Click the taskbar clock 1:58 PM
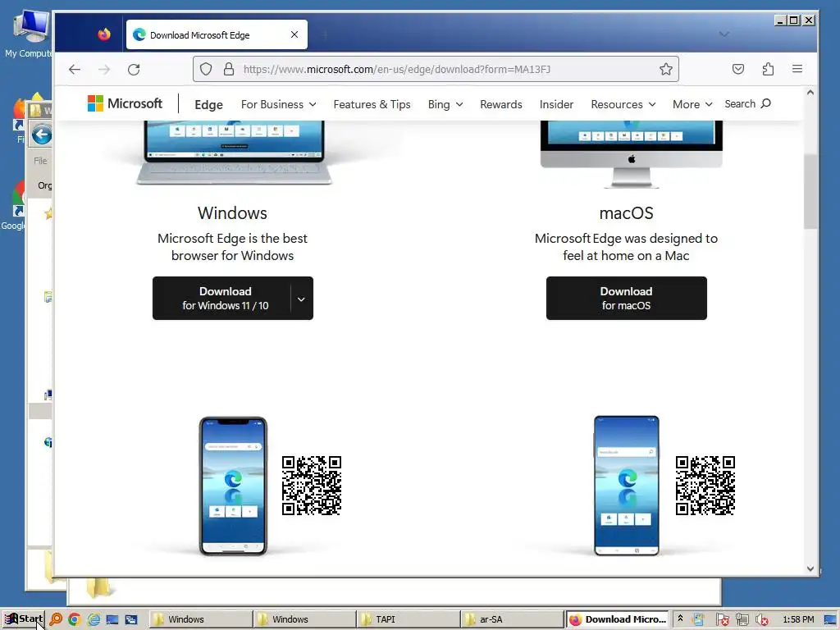 coord(798,619)
